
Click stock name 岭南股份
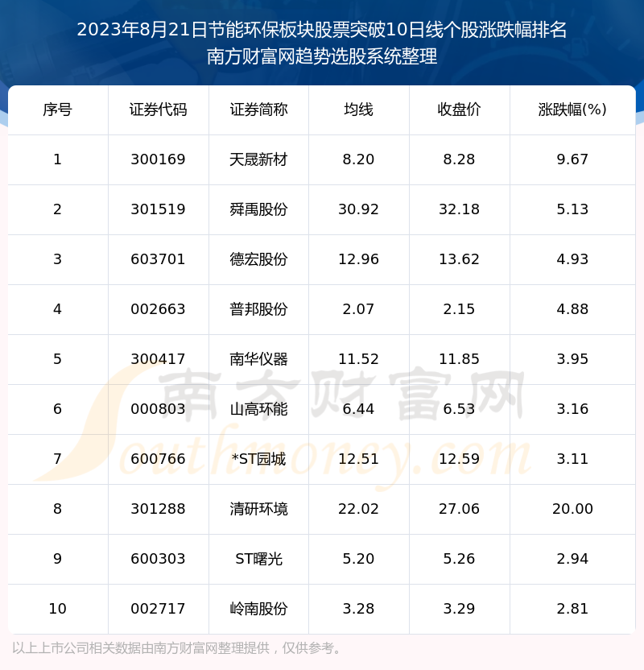click(x=258, y=610)
